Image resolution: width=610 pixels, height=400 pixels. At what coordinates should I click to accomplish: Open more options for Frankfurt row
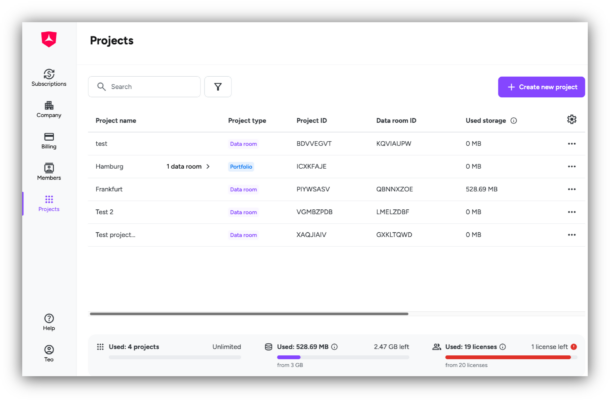(x=571, y=189)
